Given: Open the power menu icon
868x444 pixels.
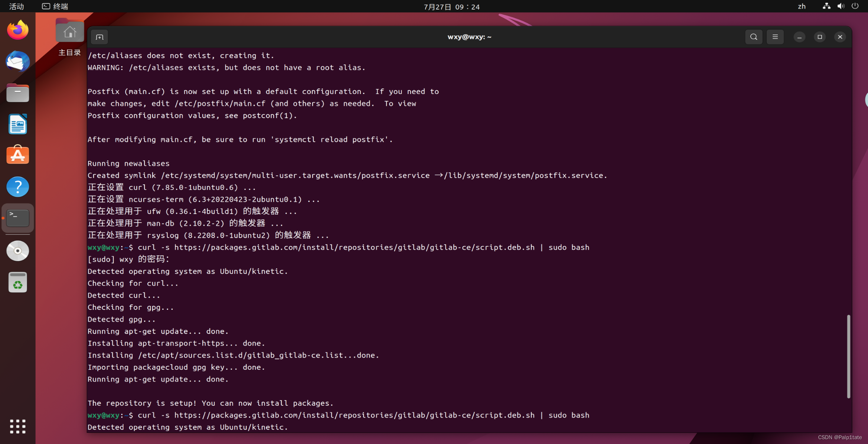Looking at the screenshot, I should (x=855, y=6).
